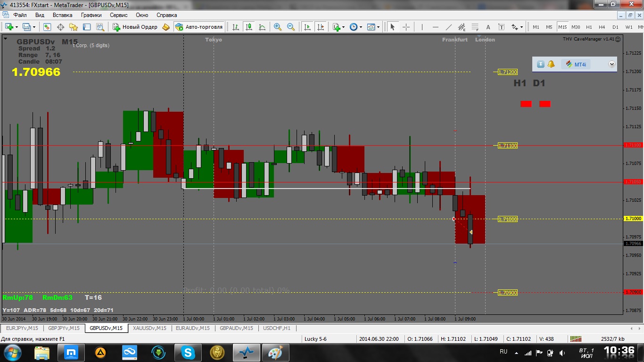644x362 pixels.
Task: Click the blue arrows icon in MT4i panel
Action: [541, 64]
